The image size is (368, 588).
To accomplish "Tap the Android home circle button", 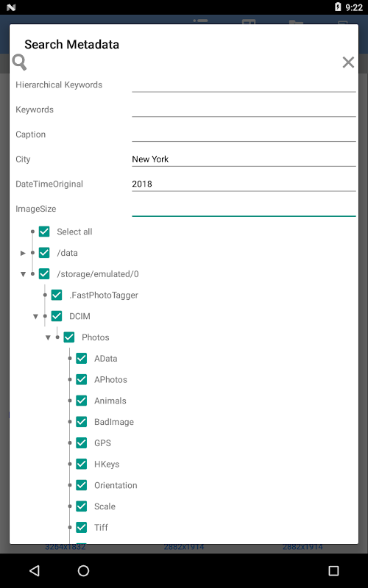I will click(x=83, y=571).
